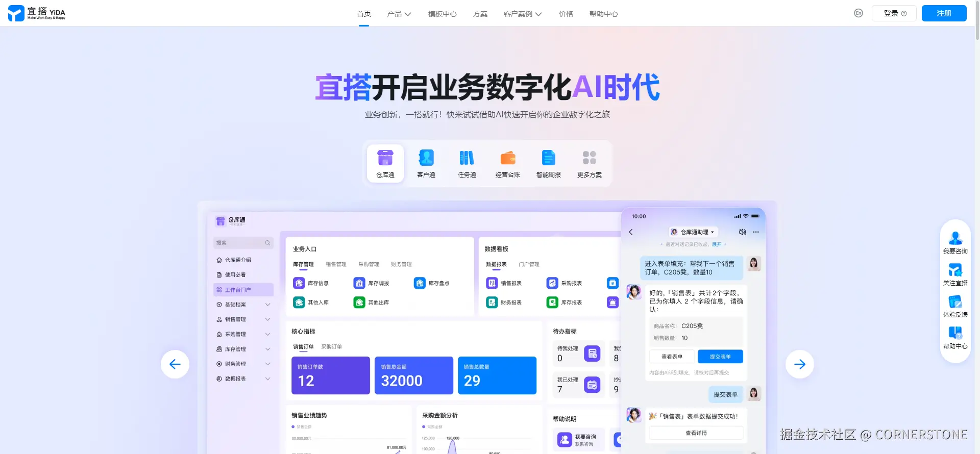Switch to the 门户管理 tab in 数据看板

click(529, 264)
